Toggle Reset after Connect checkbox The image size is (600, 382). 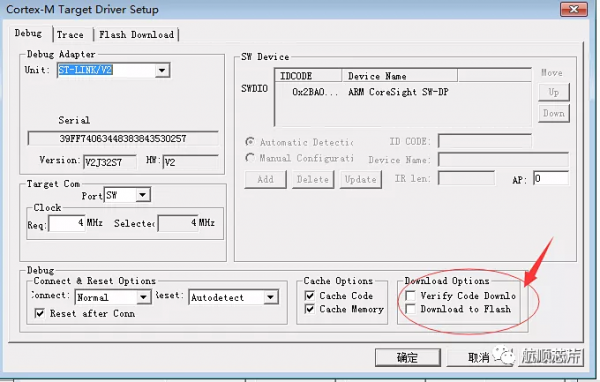pyautogui.click(x=40, y=313)
